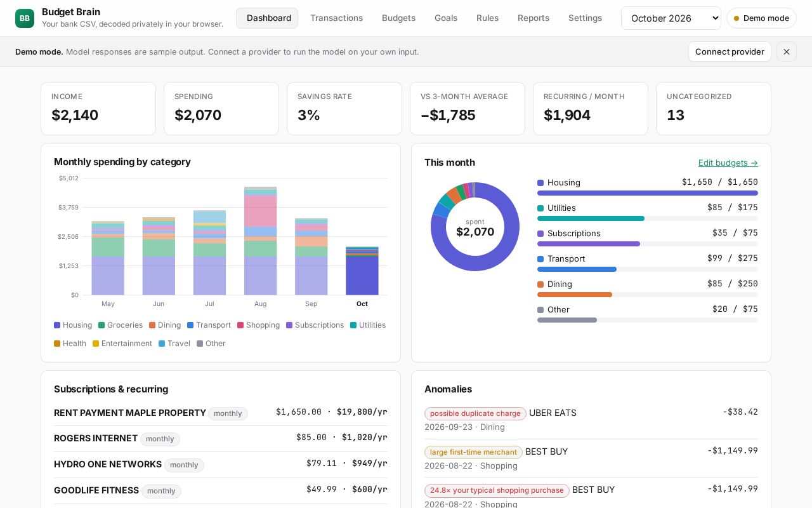Click the Demo mode status pill
812x508 pixels.
click(x=761, y=18)
